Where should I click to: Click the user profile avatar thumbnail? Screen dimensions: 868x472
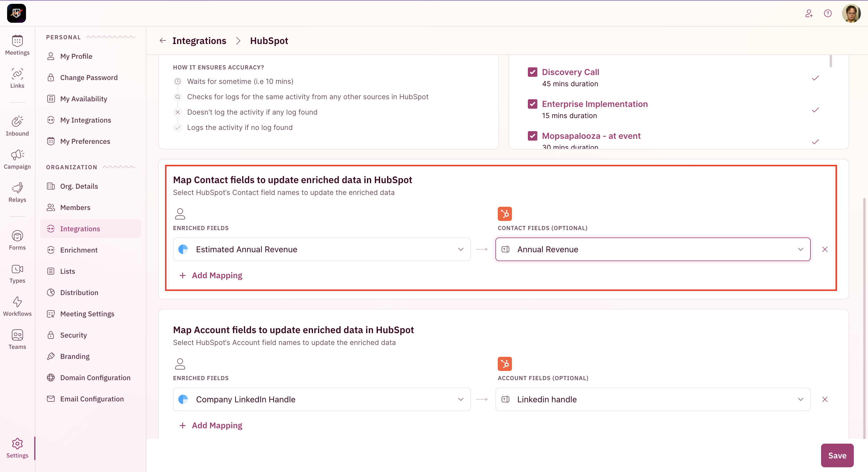pyautogui.click(x=851, y=14)
